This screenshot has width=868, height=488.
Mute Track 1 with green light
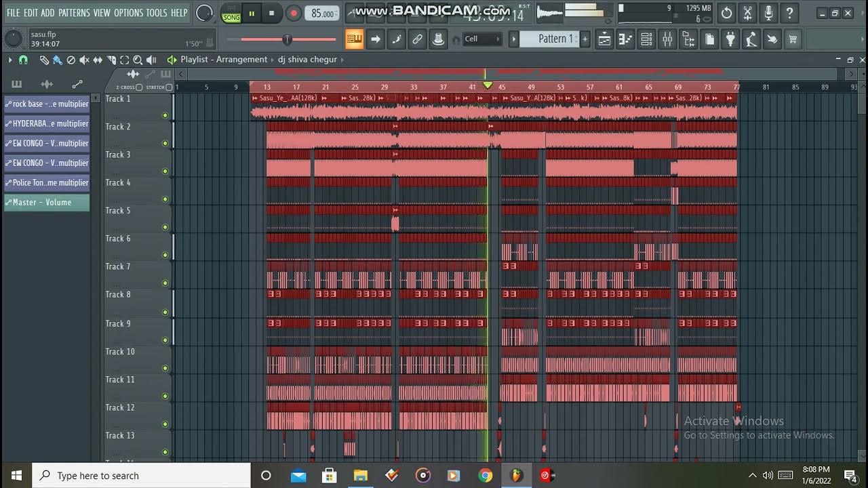[165, 115]
